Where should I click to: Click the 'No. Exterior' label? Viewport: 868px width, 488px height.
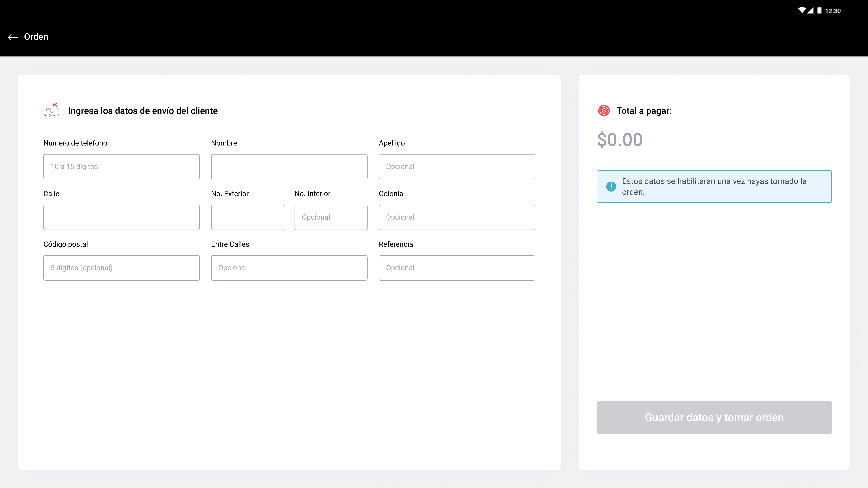(x=230, y=194)
